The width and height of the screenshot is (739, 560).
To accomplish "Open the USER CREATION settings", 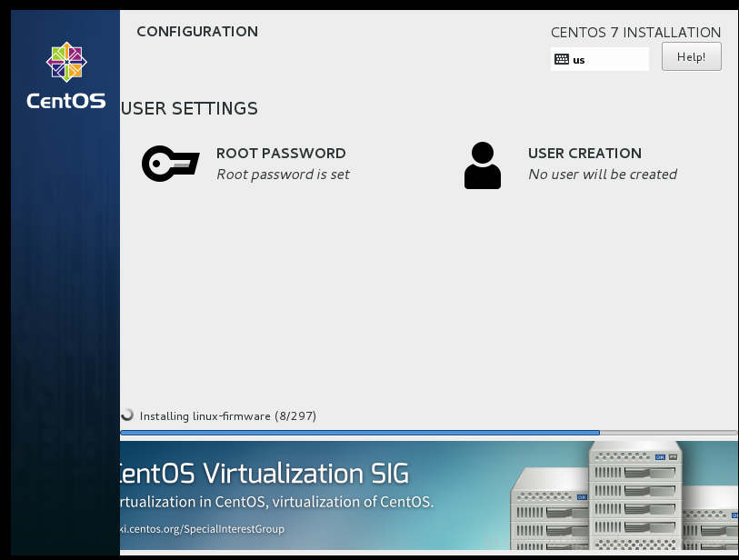I will [570, 165].
